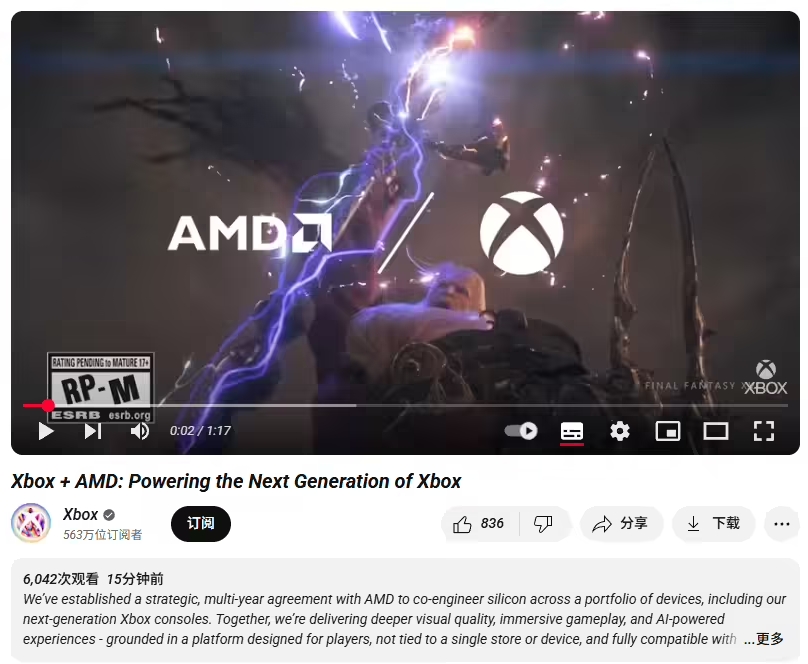Subscribe using the 订阅 button
This screenshot has width=808, height=664.
pos(200,524)
